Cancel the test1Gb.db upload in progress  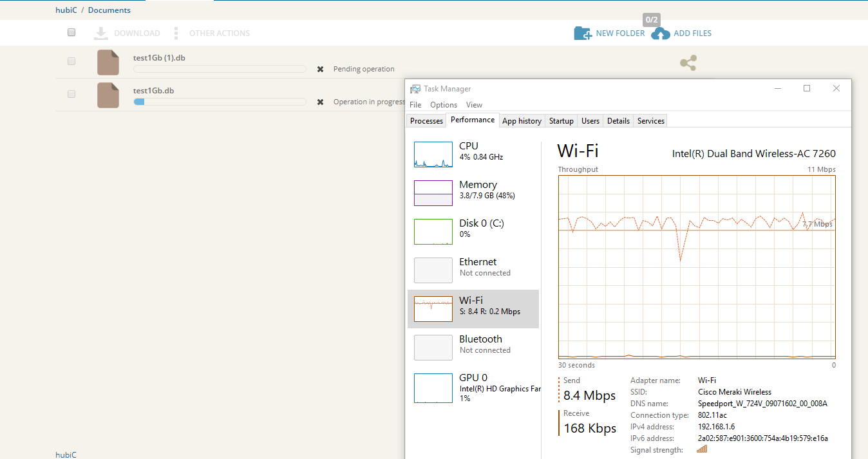click(320, 102)
